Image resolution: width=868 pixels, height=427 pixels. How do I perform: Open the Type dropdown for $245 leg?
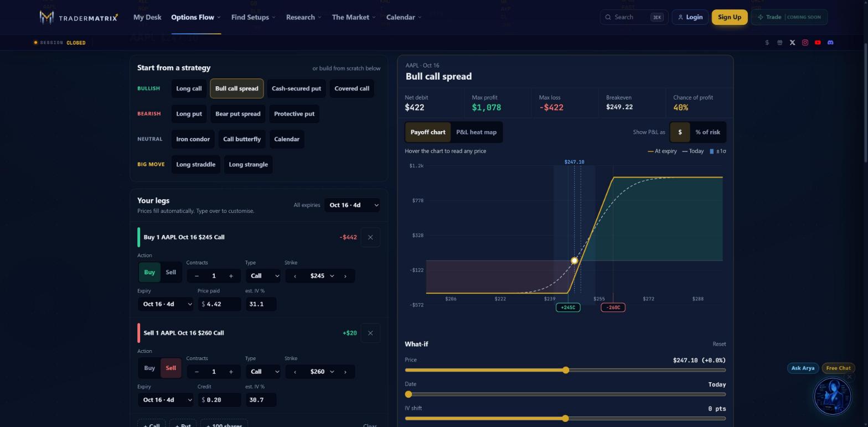pyautogui.click(x=263, y=276)
